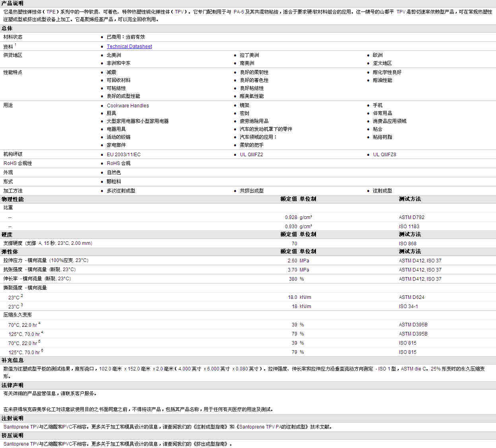This screenshot has height=448, width=496.
Task: Select the 亚太地区 region entry
Action: pyautogui.click(x=383, y=63)
